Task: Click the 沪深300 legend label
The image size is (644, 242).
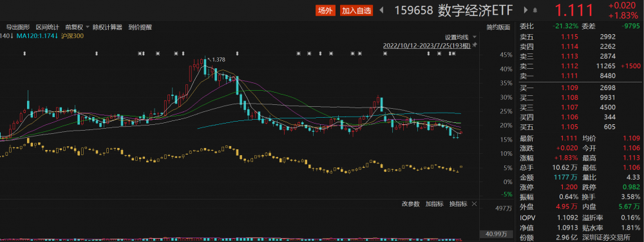Action: (72, 36)
